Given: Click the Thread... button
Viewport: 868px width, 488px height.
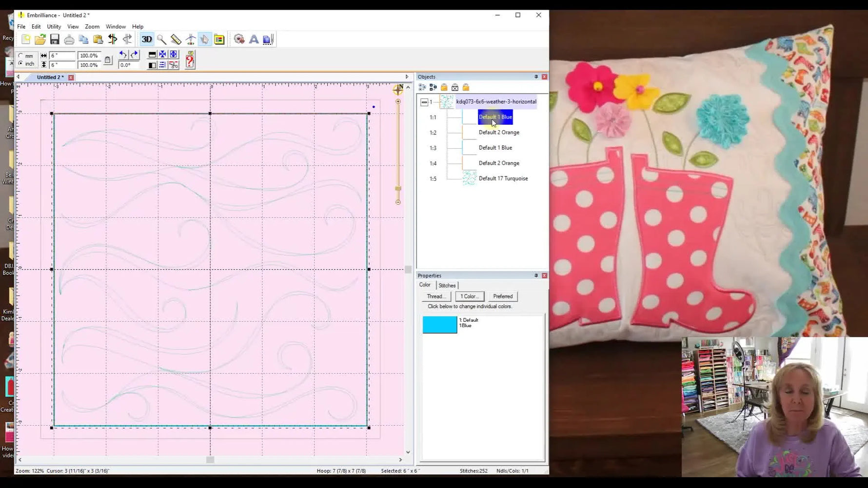Looking at the screenshot, I should coord(436,296).
